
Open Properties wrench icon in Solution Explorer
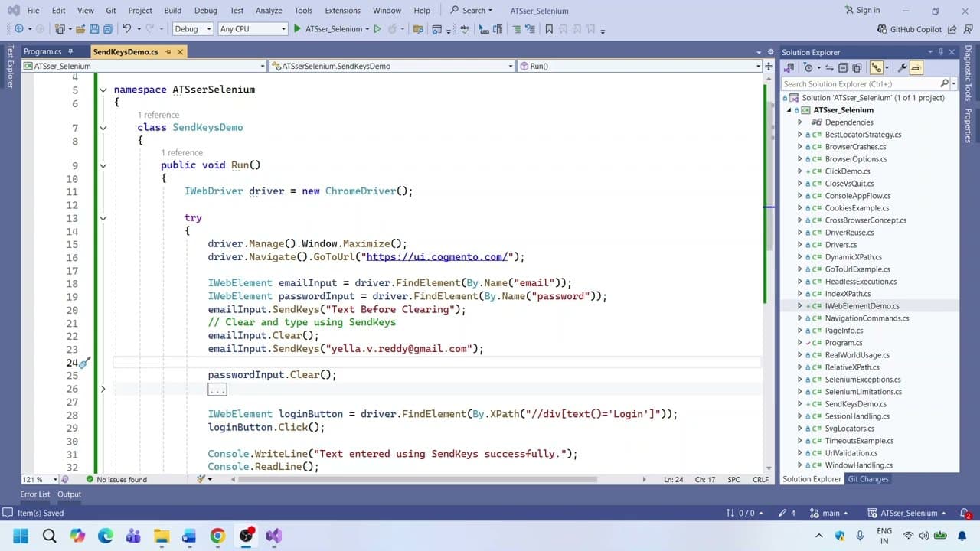pyautogui.click(x=903, y=68)
